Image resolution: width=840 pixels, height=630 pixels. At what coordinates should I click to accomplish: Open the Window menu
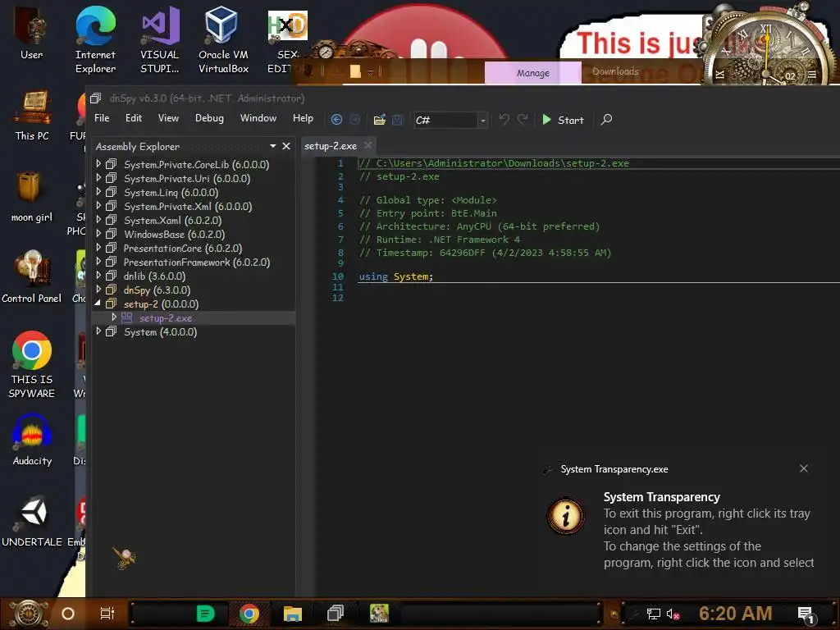pyautogui.click(x=258, y=118)
